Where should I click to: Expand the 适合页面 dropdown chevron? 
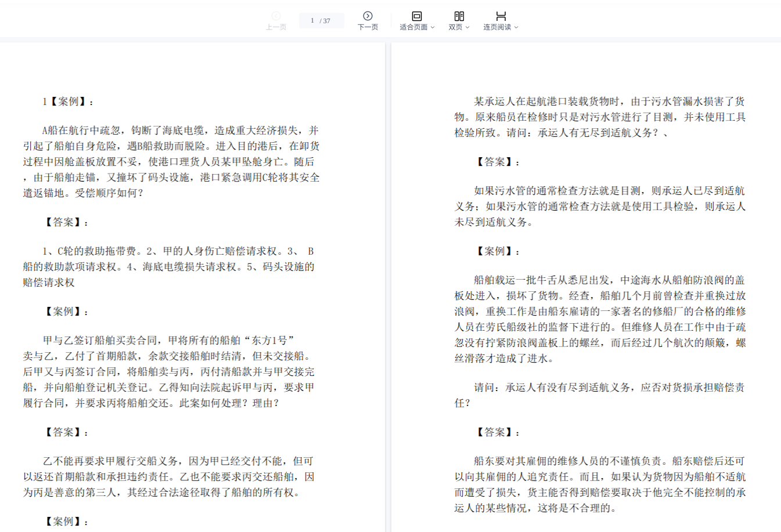pos(433,27)
